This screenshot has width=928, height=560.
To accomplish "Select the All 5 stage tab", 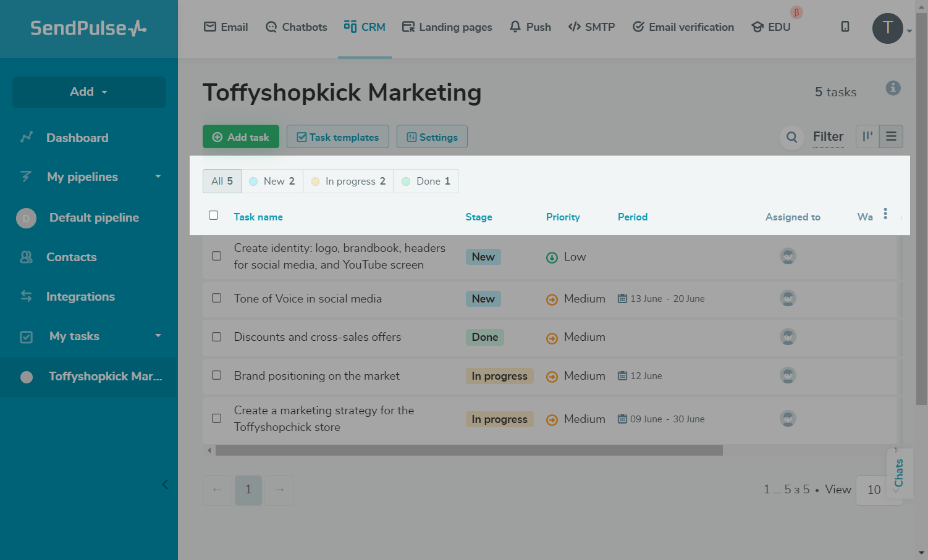I will coord(222,181).
